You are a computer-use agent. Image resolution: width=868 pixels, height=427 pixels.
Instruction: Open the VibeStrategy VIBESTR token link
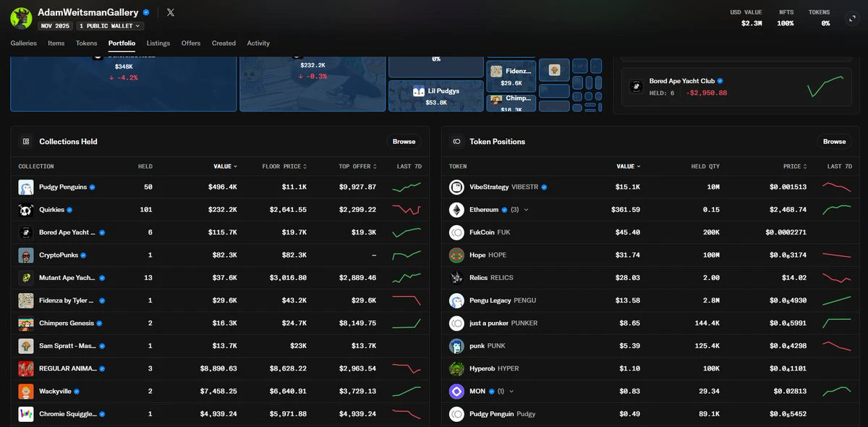click(x=503, y=187)
